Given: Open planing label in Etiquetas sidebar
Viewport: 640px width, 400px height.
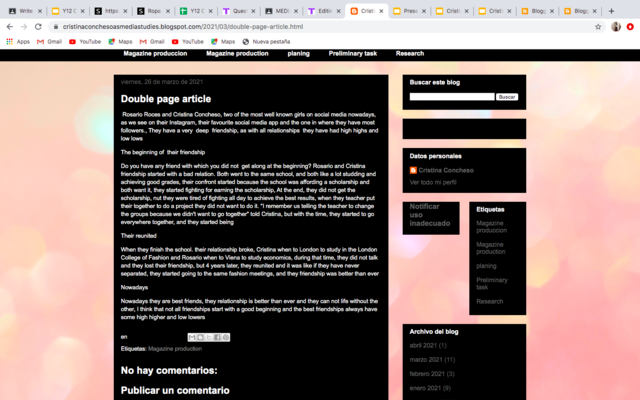Looking at the screenshot, I should pos(486,266).
